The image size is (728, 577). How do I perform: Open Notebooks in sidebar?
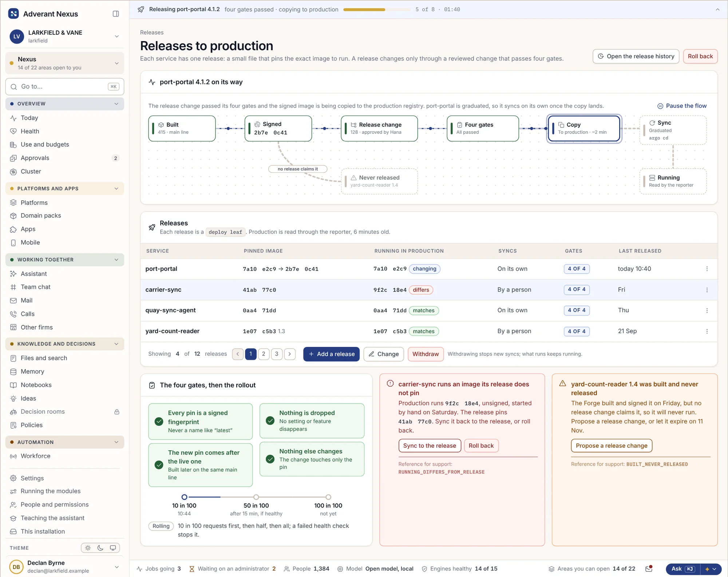tap(65, 385)
